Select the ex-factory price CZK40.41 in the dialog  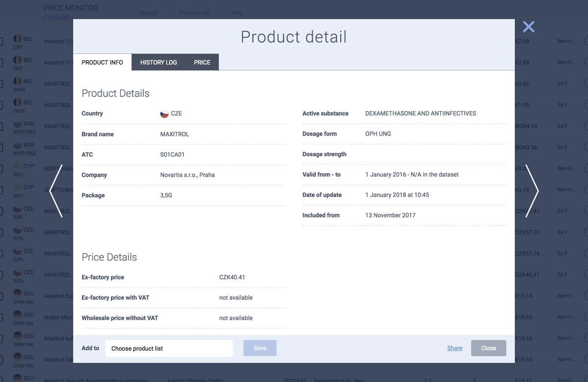tap(232, 277)
